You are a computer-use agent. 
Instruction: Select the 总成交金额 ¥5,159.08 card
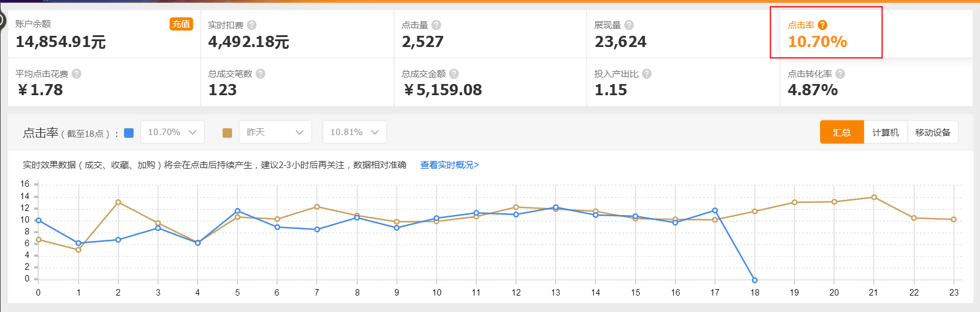click(490, 82)
